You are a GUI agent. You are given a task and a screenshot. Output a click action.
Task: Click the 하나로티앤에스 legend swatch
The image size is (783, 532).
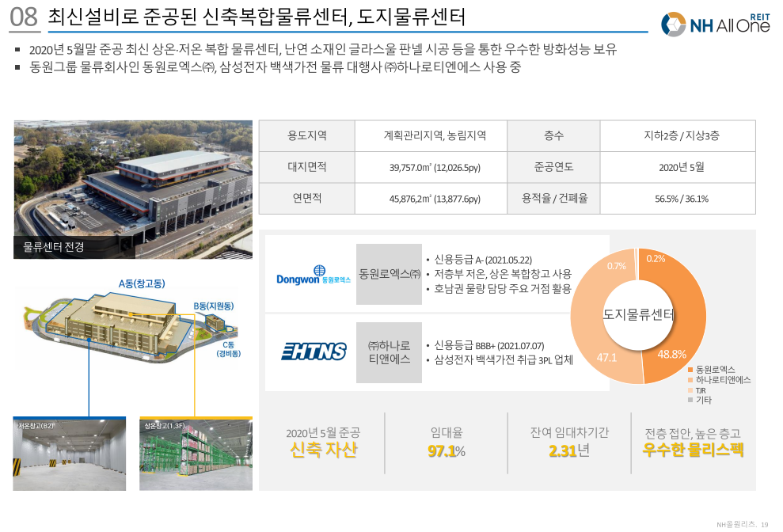[690, 380]
